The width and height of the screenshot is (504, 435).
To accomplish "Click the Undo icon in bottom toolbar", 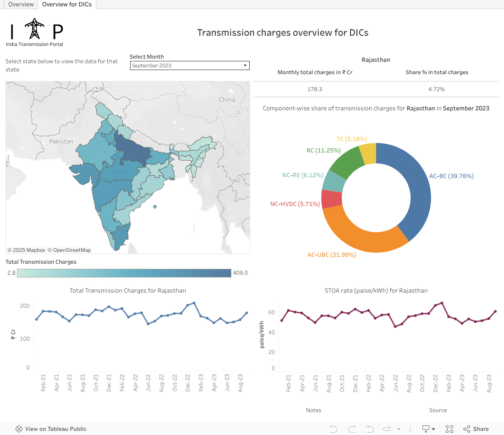I will tap(334, 429).
